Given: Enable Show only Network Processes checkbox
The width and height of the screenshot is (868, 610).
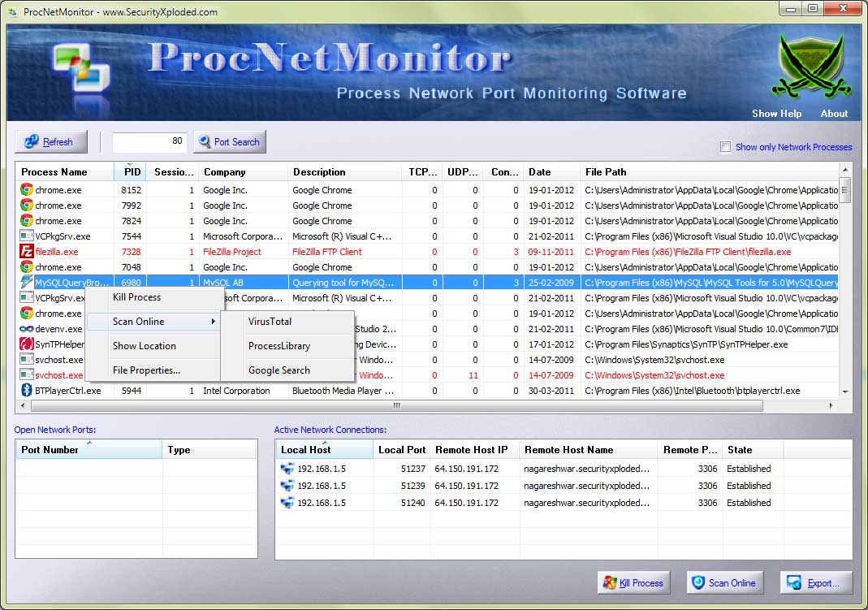Looking at the screenshot, I should click(725, 147).
